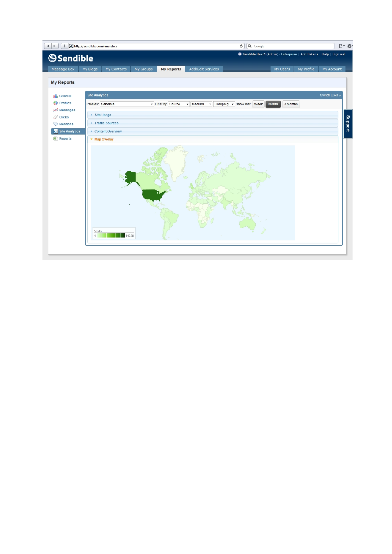This screenshot has width=392, height=554.
Task: Click the Google search field
Action: click(x=291, y=46)
